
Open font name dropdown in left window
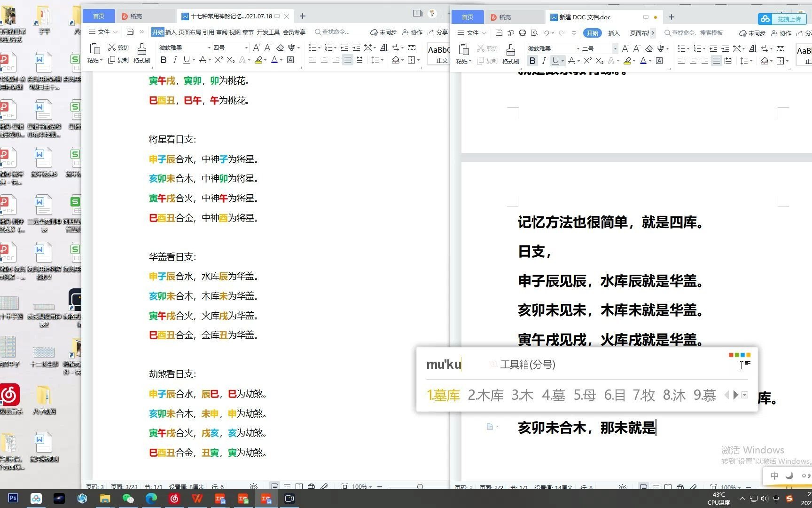[209, 48]
